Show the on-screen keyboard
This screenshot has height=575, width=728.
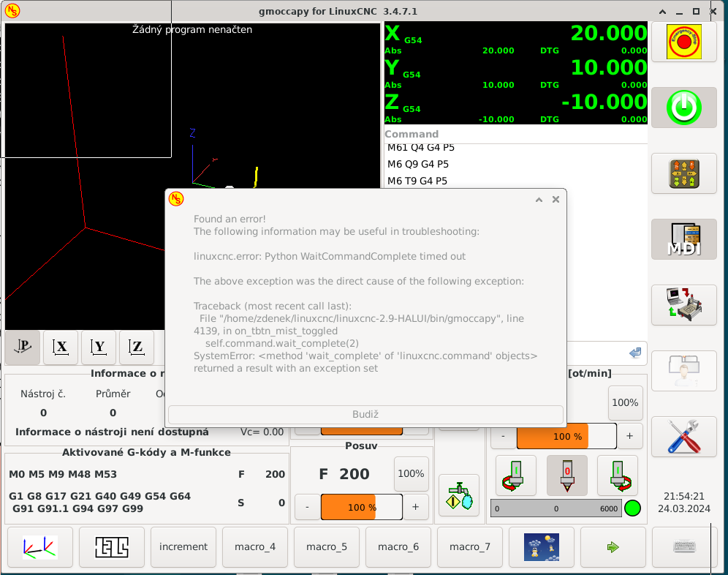click(684, 547)
